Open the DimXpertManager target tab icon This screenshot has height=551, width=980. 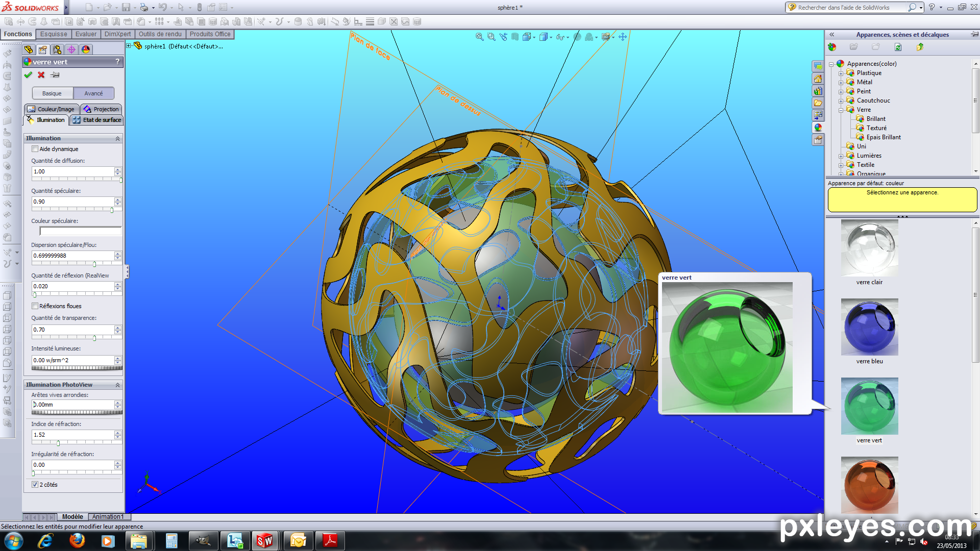click(x=71, y=49)
